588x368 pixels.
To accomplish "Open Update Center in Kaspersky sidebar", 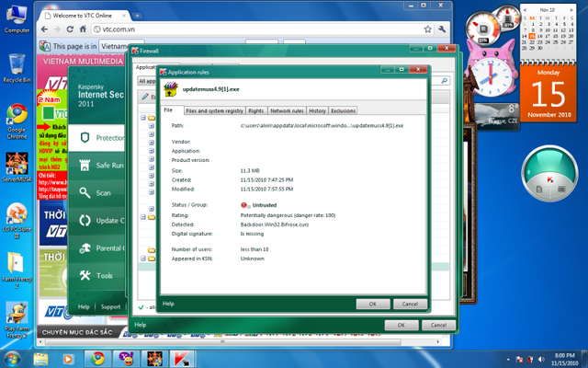I will (96, 221).
